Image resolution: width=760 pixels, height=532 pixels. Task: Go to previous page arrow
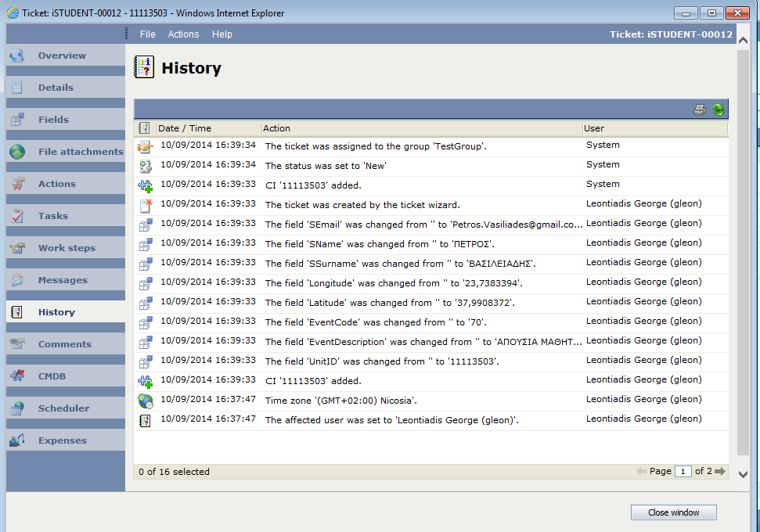click(x=641, y=471)
